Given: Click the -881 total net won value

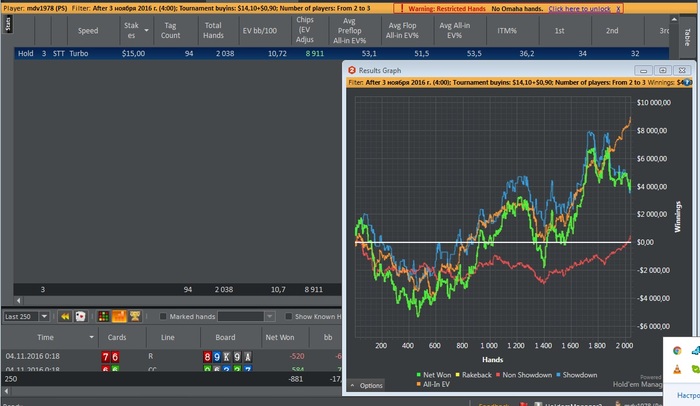Looking at the screenshot, I should tap(295, 379).
